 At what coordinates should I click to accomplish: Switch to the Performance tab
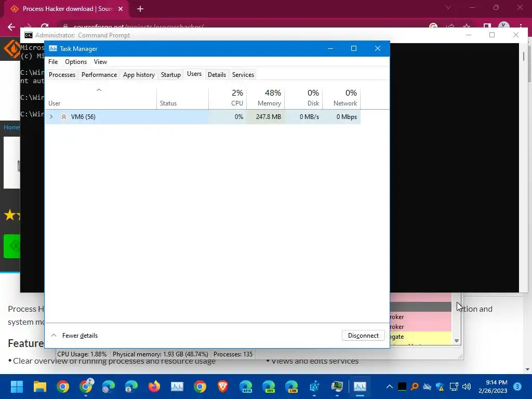click(99, 75)
